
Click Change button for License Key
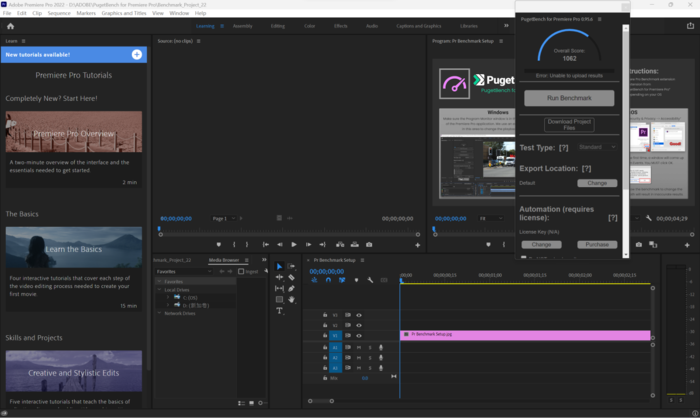(542, 245)
